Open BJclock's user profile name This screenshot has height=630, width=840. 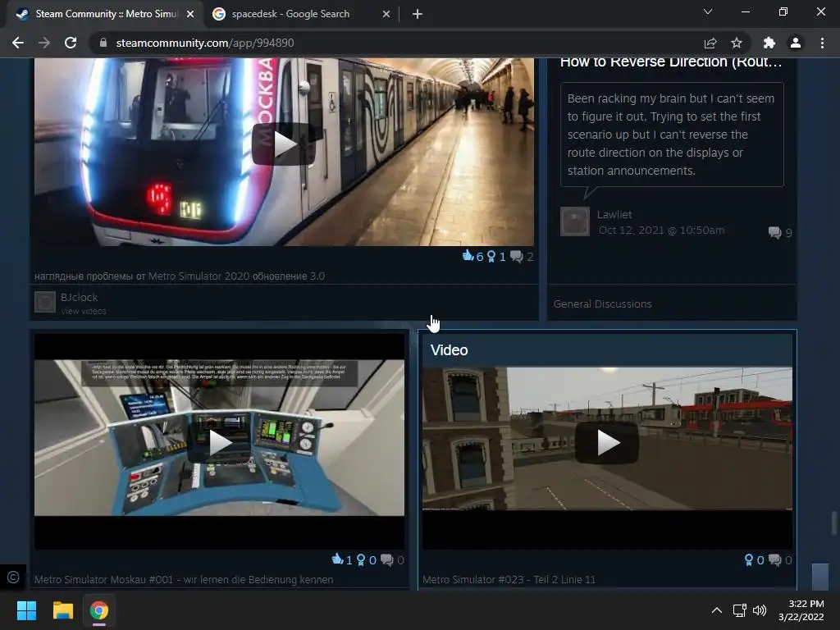pos(80,297)
